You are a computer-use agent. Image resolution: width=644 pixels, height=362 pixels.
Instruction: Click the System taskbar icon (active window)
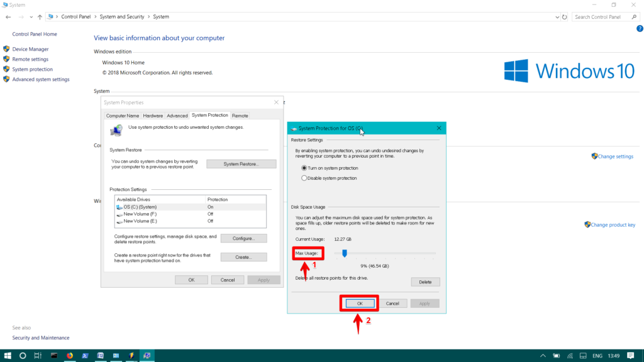coord(147,356)
